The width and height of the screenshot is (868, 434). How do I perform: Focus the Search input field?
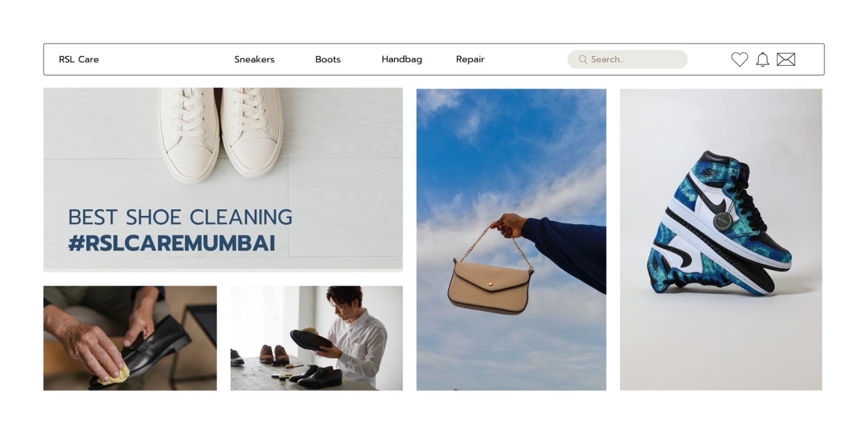click(628, 59)
